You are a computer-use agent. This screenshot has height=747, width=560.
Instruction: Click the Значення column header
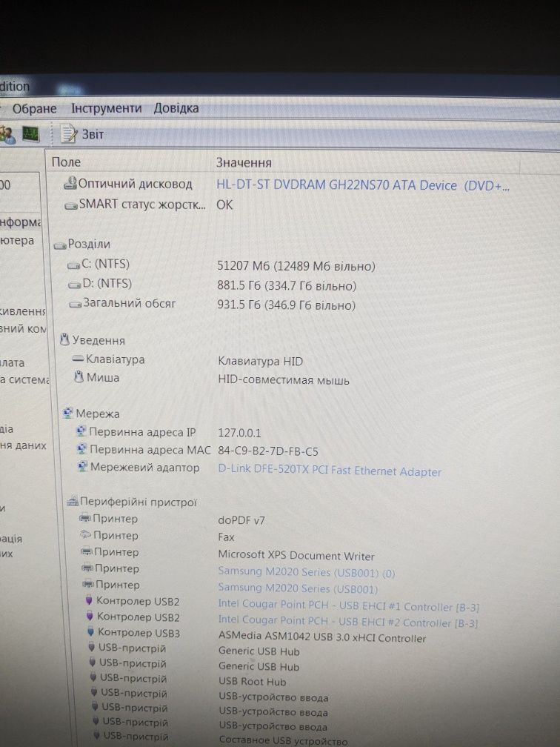244,162
